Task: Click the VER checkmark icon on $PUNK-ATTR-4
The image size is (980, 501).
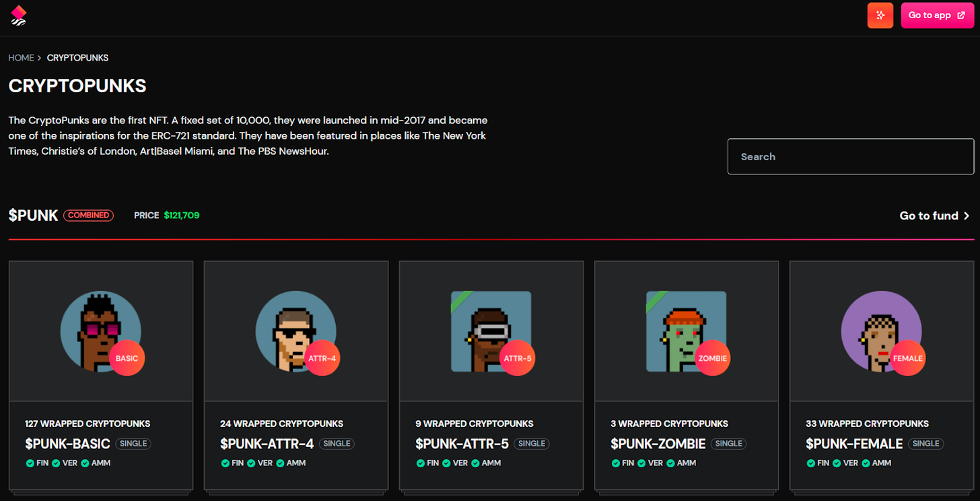Action: tap(251, 463)
